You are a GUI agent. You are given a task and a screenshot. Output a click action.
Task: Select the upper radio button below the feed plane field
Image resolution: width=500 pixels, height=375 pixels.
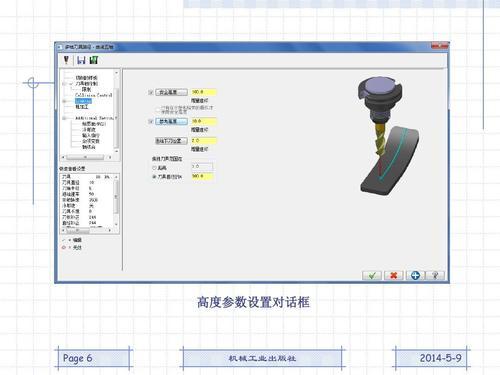154,168
